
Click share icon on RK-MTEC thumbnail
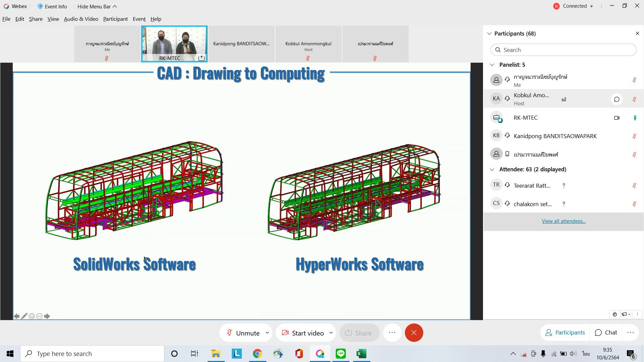pyautogui.click(x=201, y=58)
